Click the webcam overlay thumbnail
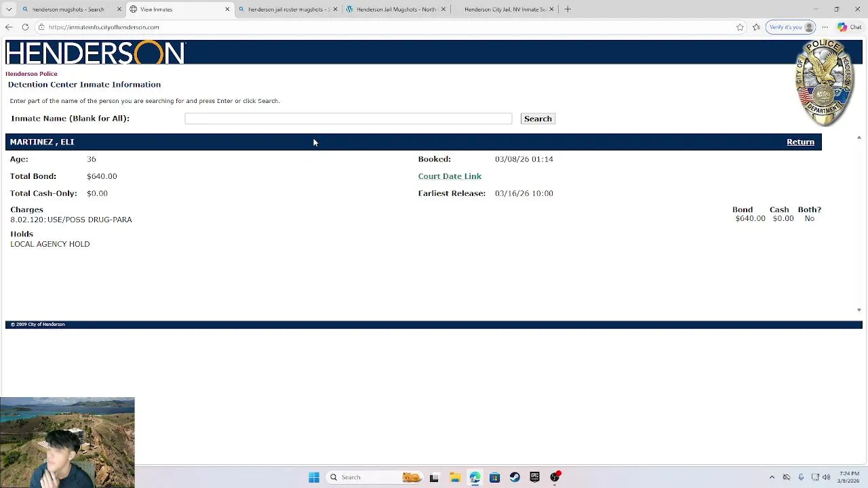The height and width of the screenshot is (488, 868). coord(68,443)
